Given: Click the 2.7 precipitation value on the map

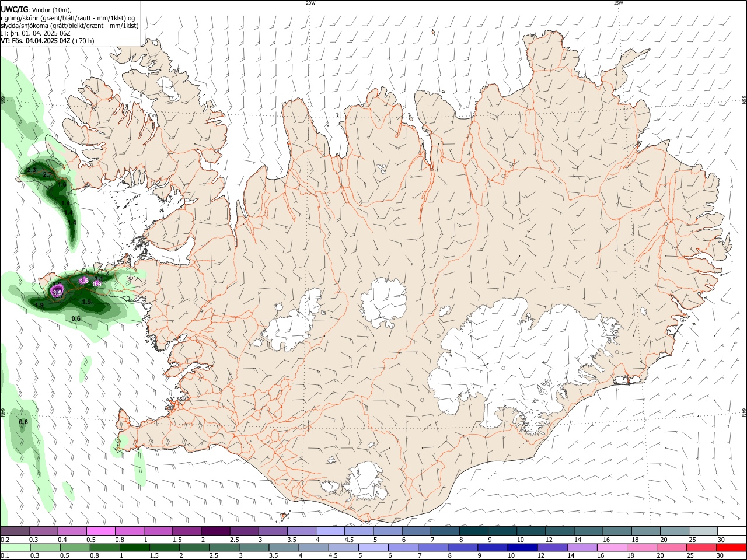Looking at the screenshot, I should (48, 174).
